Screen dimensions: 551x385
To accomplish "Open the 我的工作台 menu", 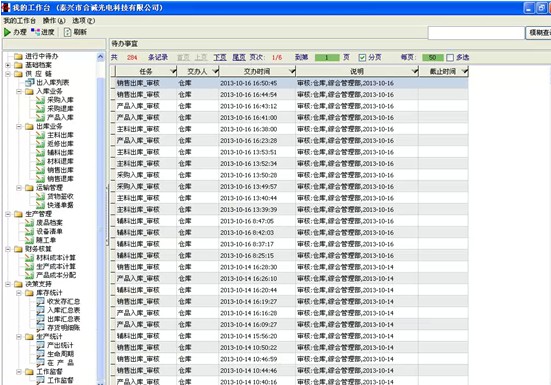I will point(19,21).
